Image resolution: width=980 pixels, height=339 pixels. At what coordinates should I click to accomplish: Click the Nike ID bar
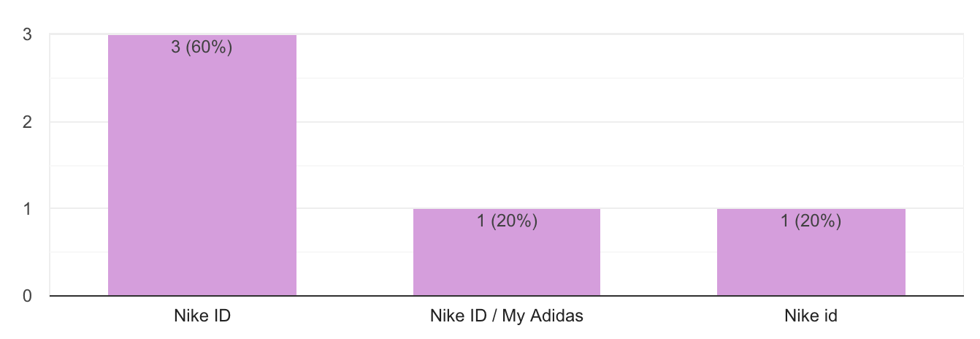202,165
